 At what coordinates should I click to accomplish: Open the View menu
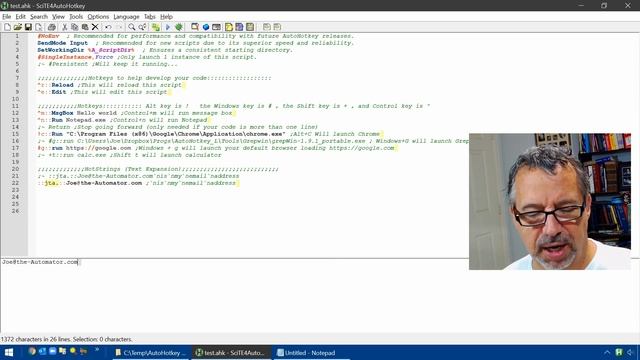(x=58, y=17)
